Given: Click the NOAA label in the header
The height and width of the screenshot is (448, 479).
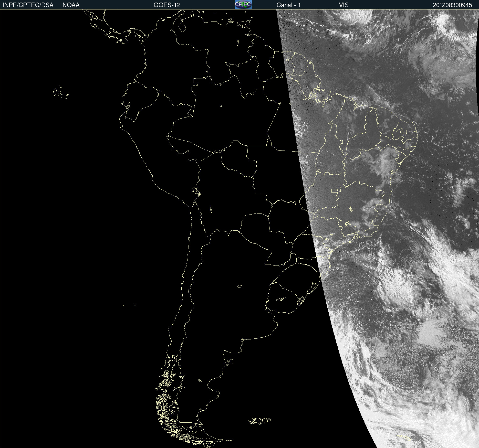Looking at the screenshot, I should (71, 5).
